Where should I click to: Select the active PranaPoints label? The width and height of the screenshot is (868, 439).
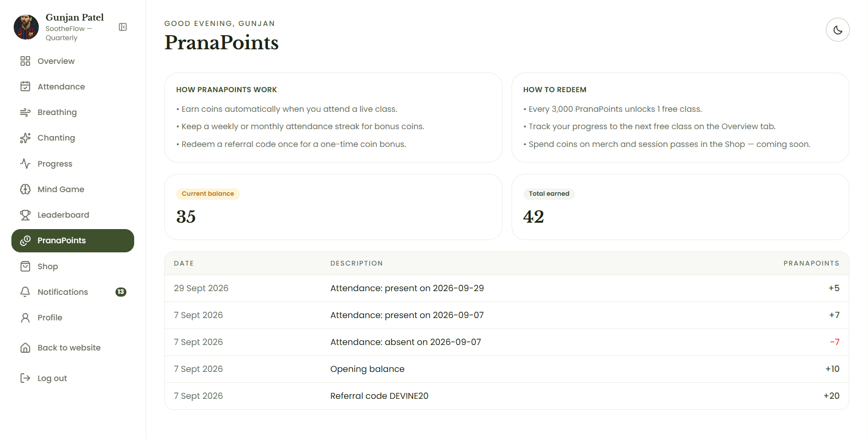pos(62,240)
